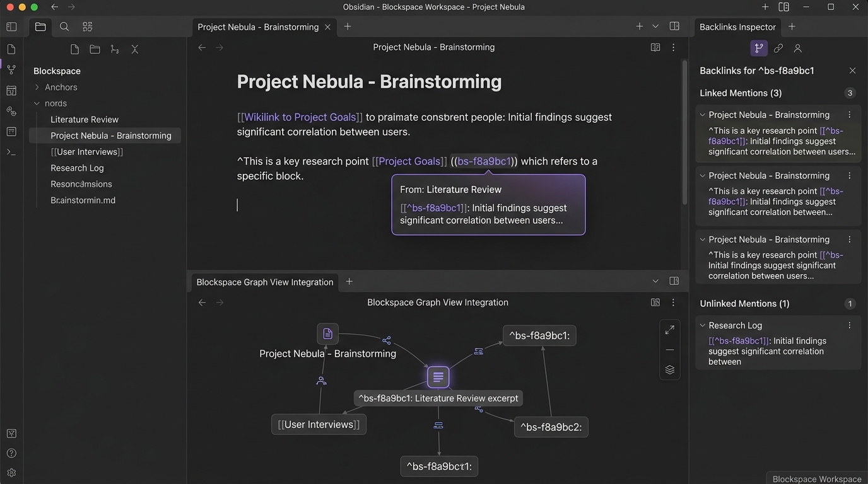Navigate back in the Project Nebula pane
This screenshot has height=484, width=868.
(202, 47)
